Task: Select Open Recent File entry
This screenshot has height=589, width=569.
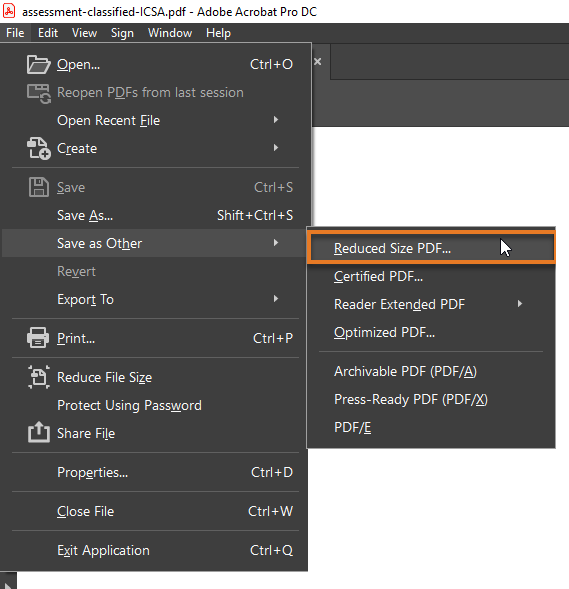Action: [156, 120]
